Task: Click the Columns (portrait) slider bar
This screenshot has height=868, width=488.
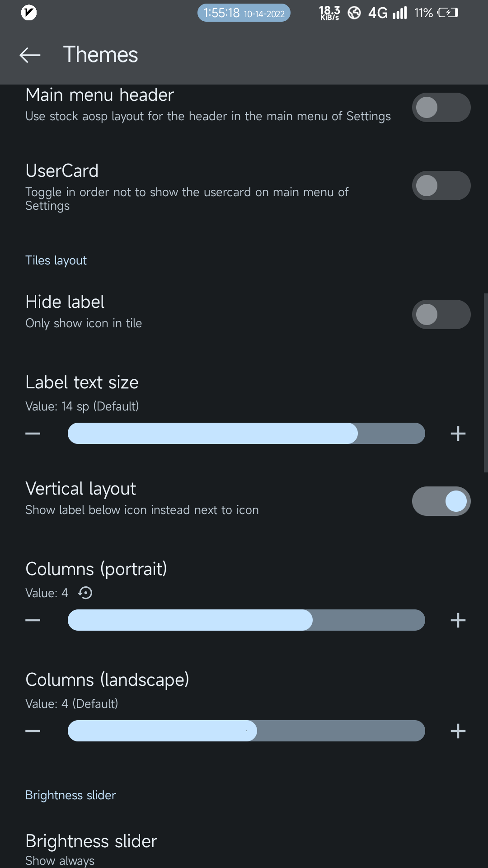Action: [x=246, y=620]
